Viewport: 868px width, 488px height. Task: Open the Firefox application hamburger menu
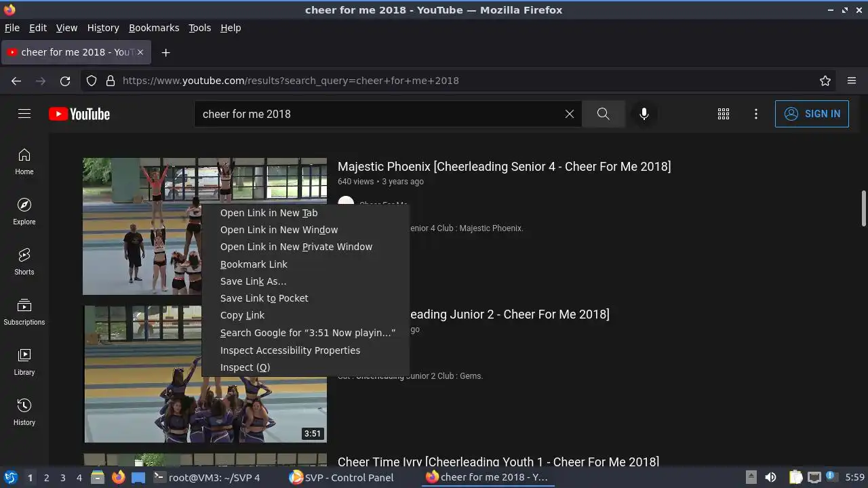coord(852,81)
